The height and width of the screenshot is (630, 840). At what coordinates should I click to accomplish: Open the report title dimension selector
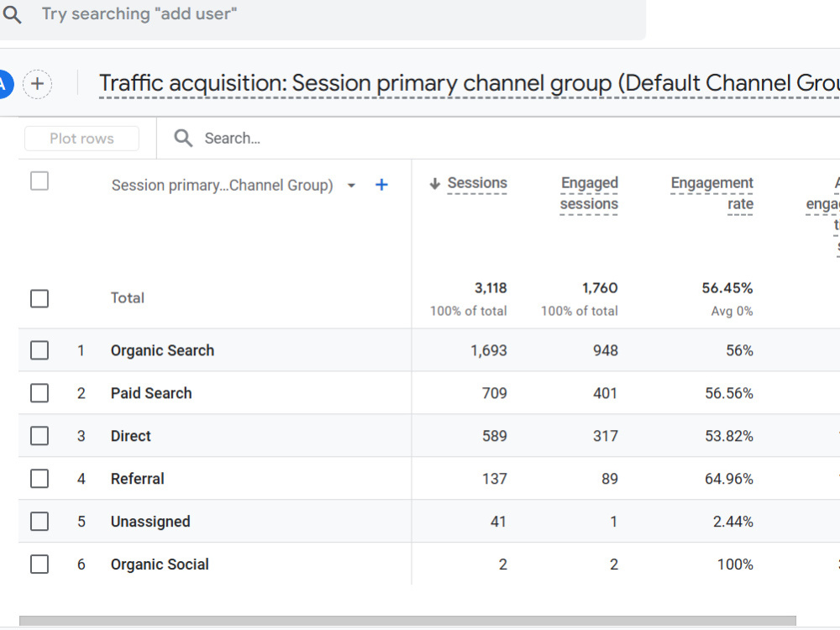(x=470, y=83)
